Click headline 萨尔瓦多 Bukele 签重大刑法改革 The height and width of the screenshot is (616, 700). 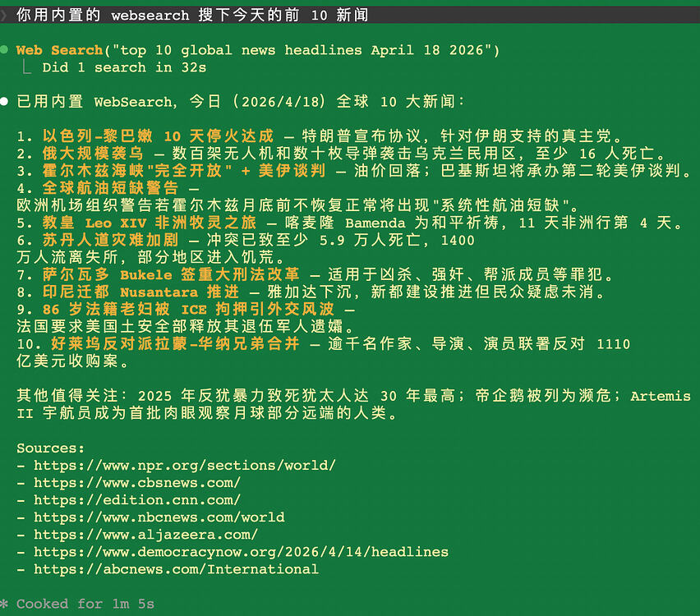pyautogui.click(x=171, y=274)
